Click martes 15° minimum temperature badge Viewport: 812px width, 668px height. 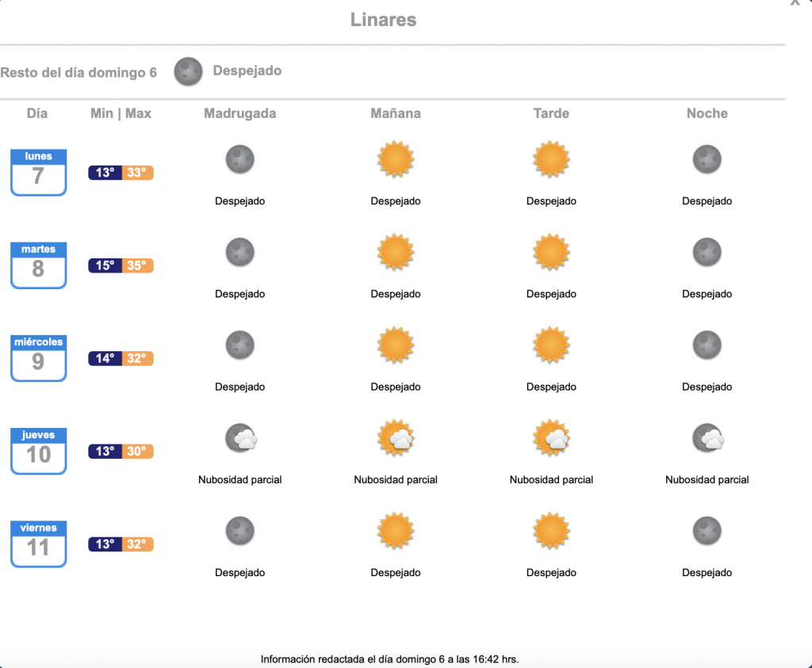tap(105, 265)
